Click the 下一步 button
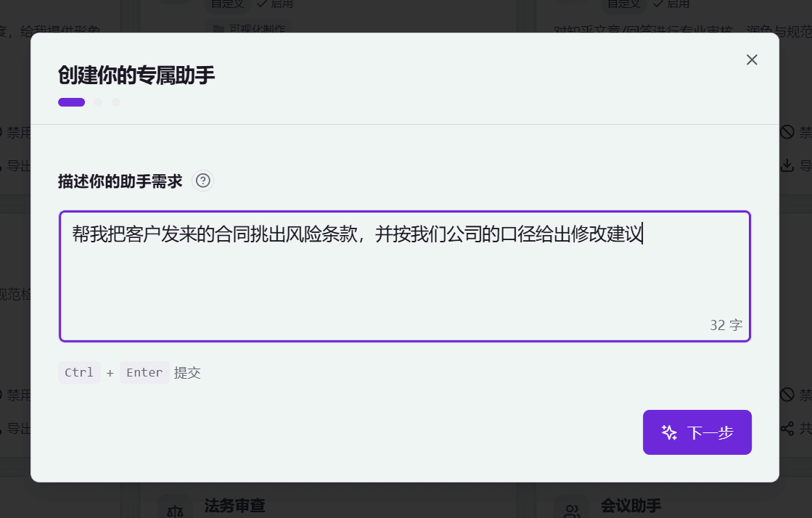Viewport: 812px width, 518px height. [697, 432]
